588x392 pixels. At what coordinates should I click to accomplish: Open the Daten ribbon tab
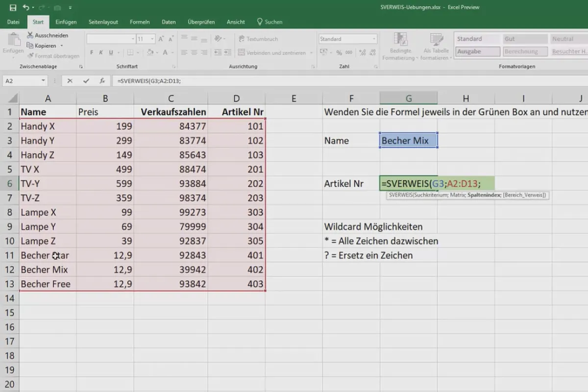[x=169, y=22]
